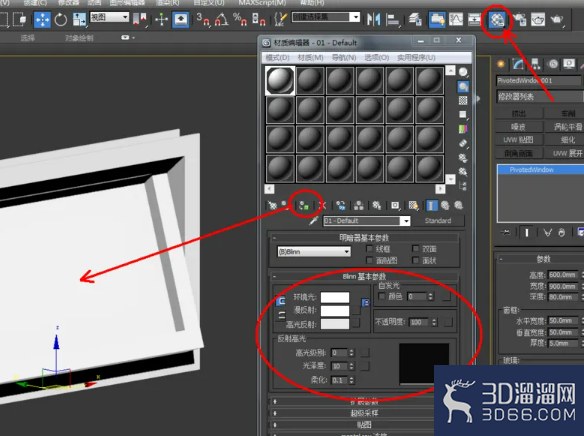Collapse the Blinn 基本参数 rollout
Image resolution: width=584 pixels, height=436 pixels.
[x=274, y=277]
